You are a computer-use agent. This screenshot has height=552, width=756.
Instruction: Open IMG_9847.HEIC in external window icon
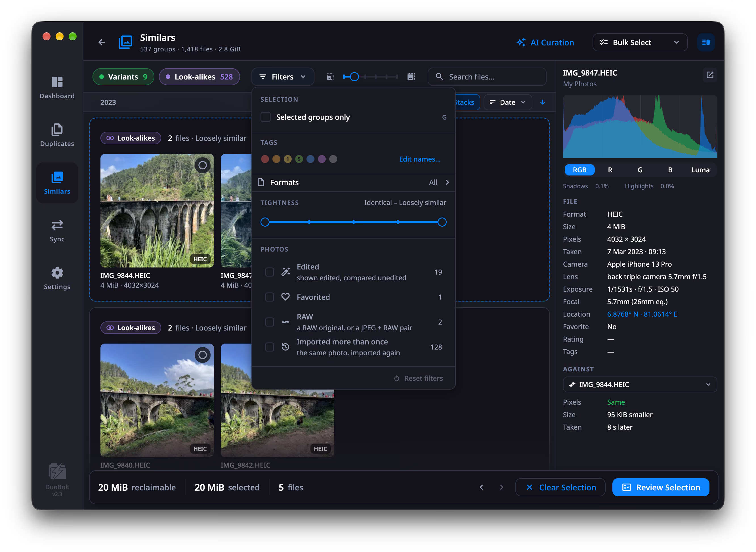point(709,75)
